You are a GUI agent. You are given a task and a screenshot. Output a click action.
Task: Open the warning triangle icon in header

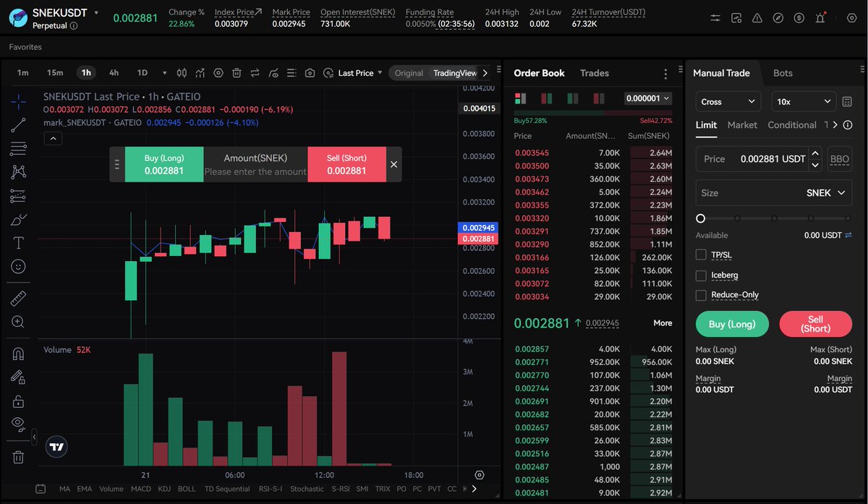(757, 17)
